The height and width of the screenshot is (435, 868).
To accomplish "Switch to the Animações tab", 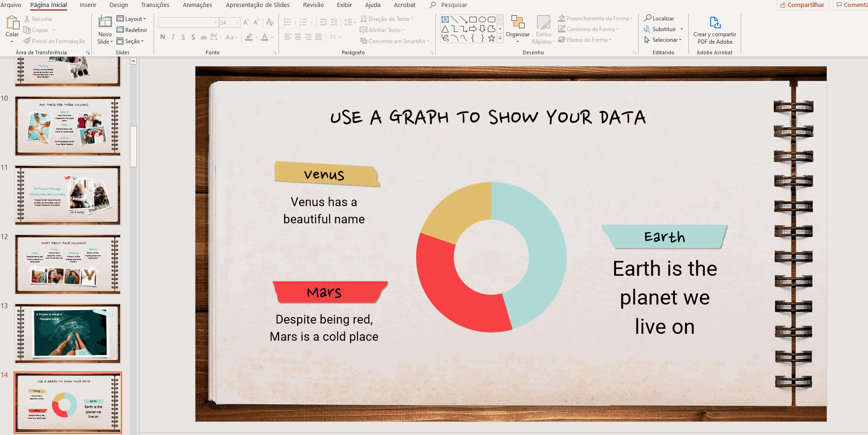I will coord(197,5).
